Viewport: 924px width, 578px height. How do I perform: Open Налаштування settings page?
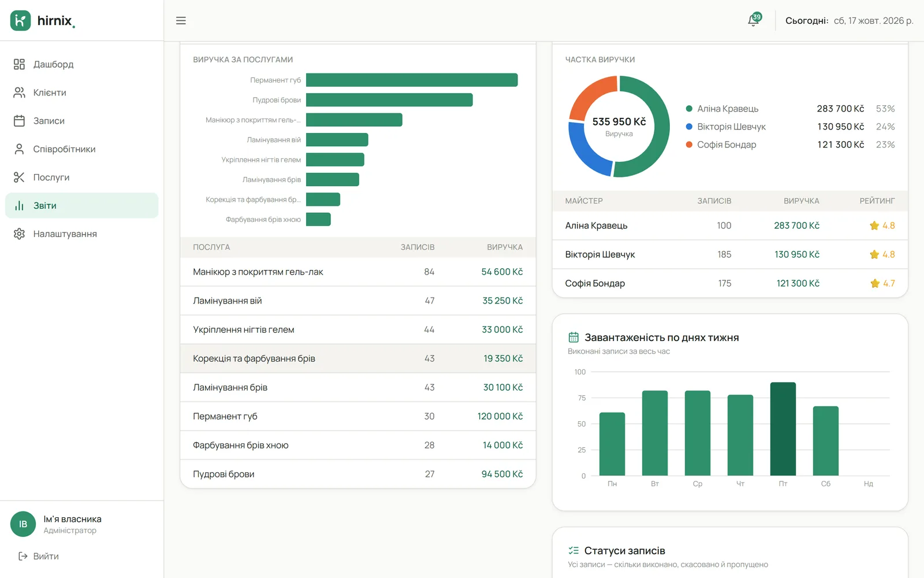[81, 234]
